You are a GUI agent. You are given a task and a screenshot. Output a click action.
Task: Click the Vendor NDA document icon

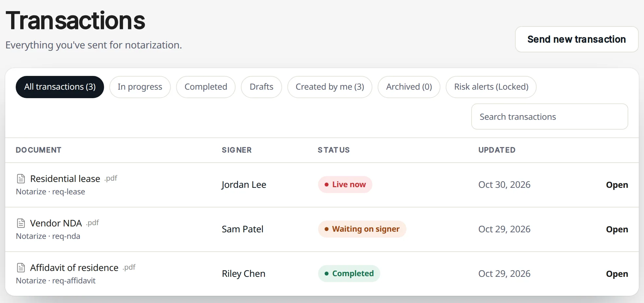click(21, 223)
